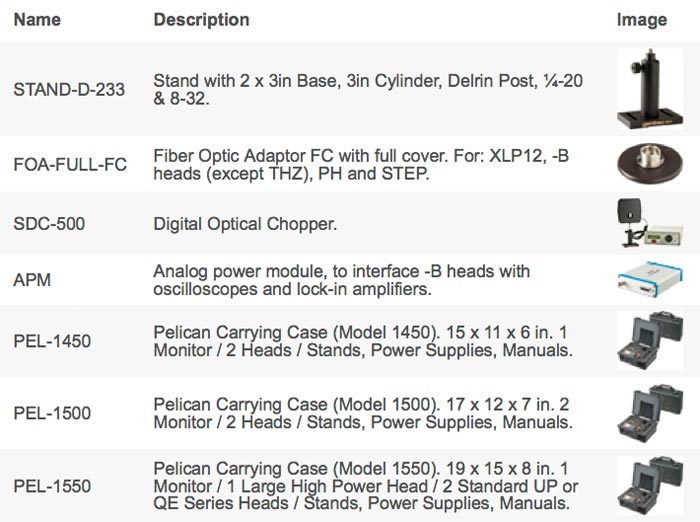
Task: Open the FOA-FULL-FC fiber adaptor image
Action: pos(650,164)
